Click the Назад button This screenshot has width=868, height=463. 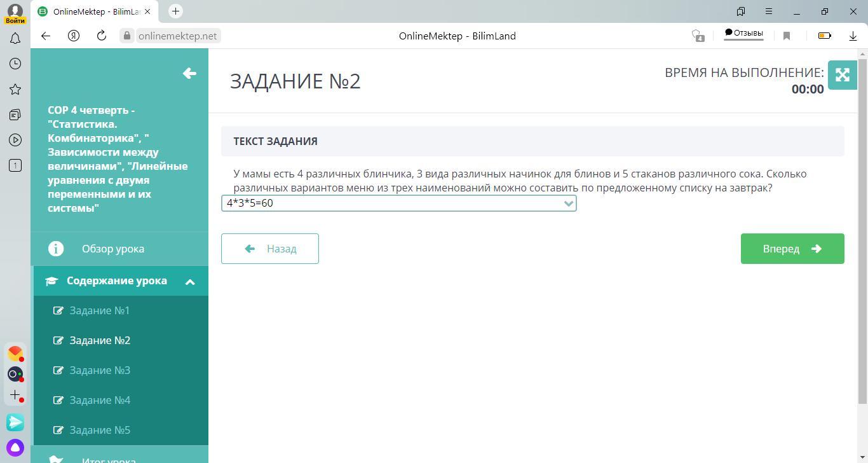tap(270, 249)
